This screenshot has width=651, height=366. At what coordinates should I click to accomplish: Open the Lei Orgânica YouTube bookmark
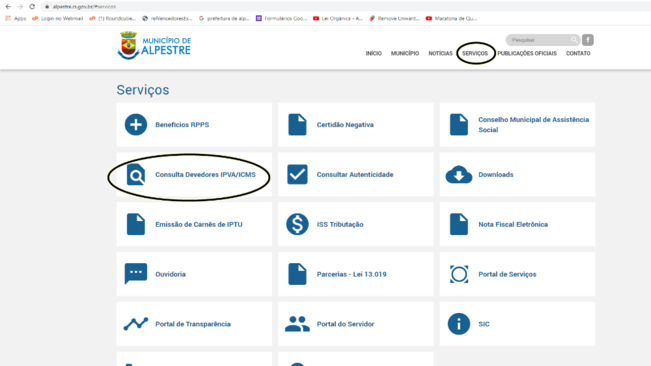[338, 18]
